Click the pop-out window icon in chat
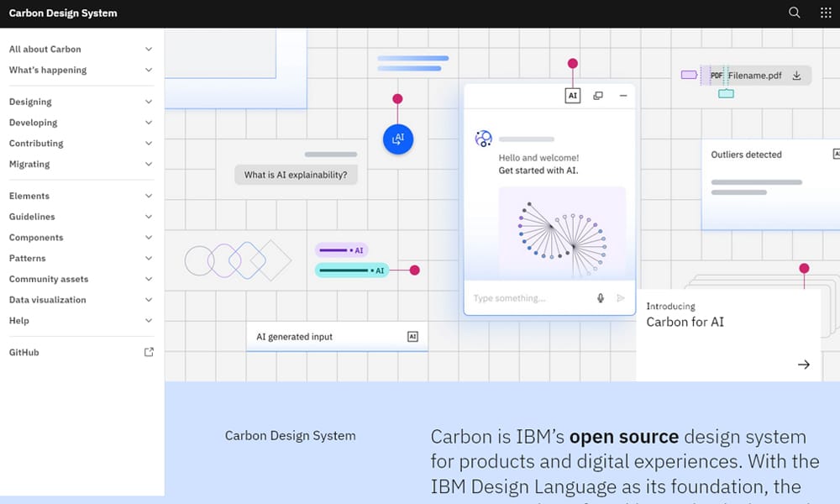 coord(598,96)
